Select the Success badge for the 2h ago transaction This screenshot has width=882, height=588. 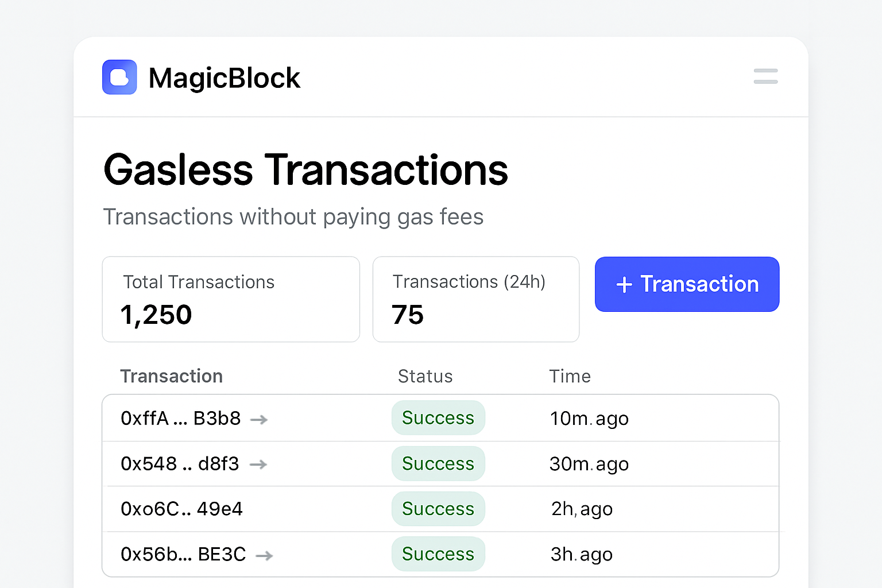click(438, 509)
